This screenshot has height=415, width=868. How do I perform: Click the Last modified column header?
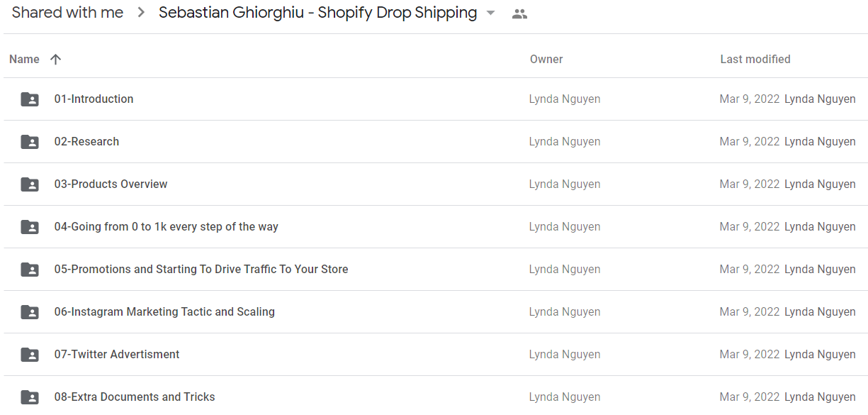tap(755, 60)
